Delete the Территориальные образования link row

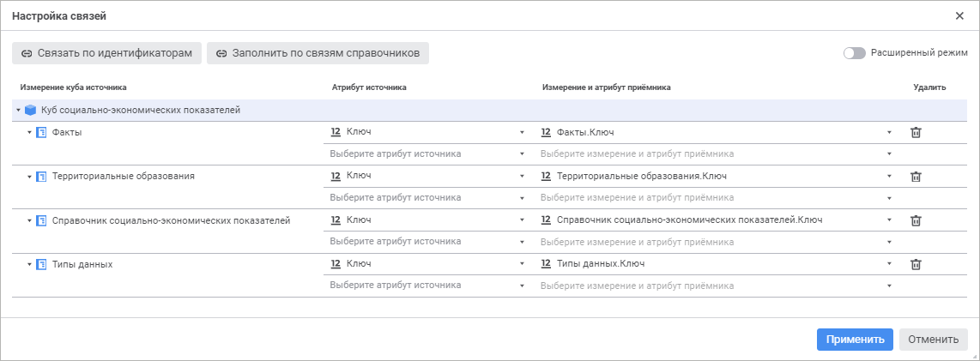(916, 177)
